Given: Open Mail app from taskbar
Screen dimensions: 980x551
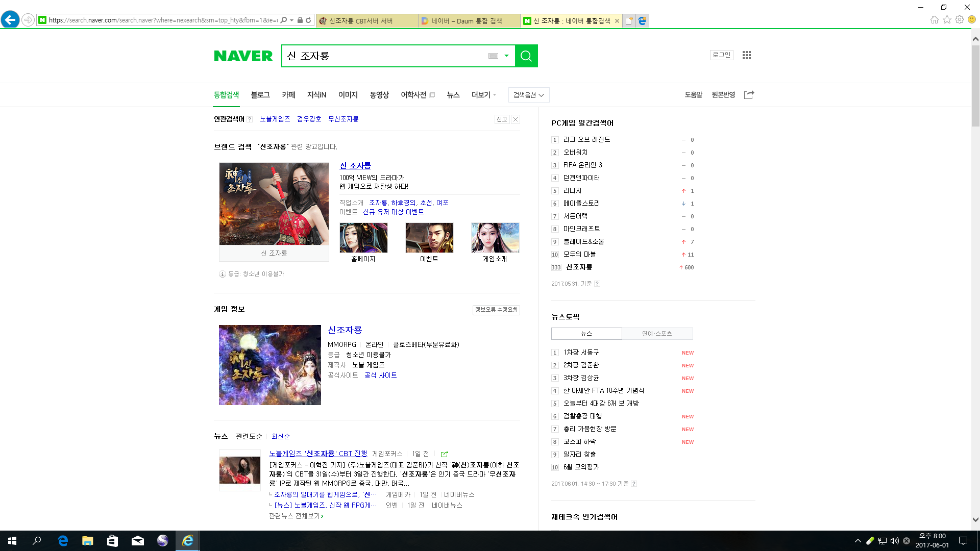Looking at the screenshot, I should [x=138, y=541].
